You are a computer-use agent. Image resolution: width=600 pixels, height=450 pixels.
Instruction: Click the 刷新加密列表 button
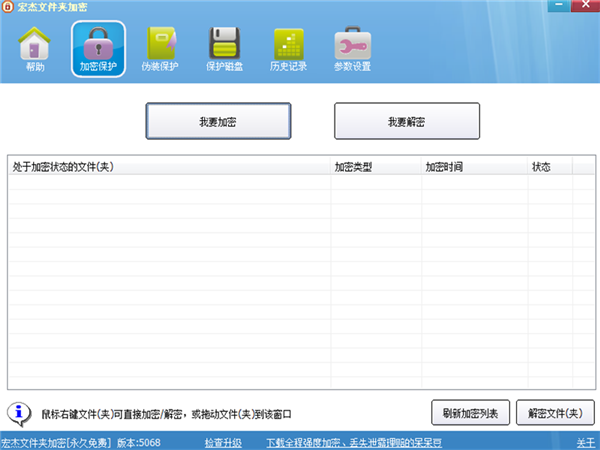[x=471, y=412]
